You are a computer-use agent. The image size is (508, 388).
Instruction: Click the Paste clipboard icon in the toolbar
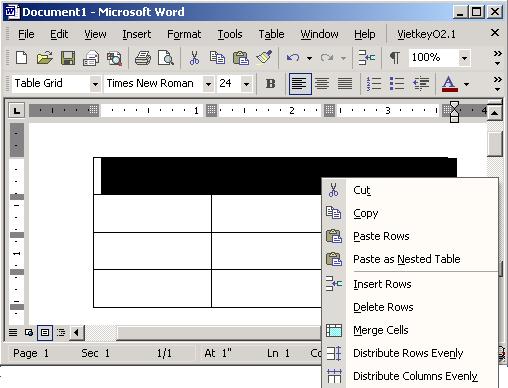[241, 58]
